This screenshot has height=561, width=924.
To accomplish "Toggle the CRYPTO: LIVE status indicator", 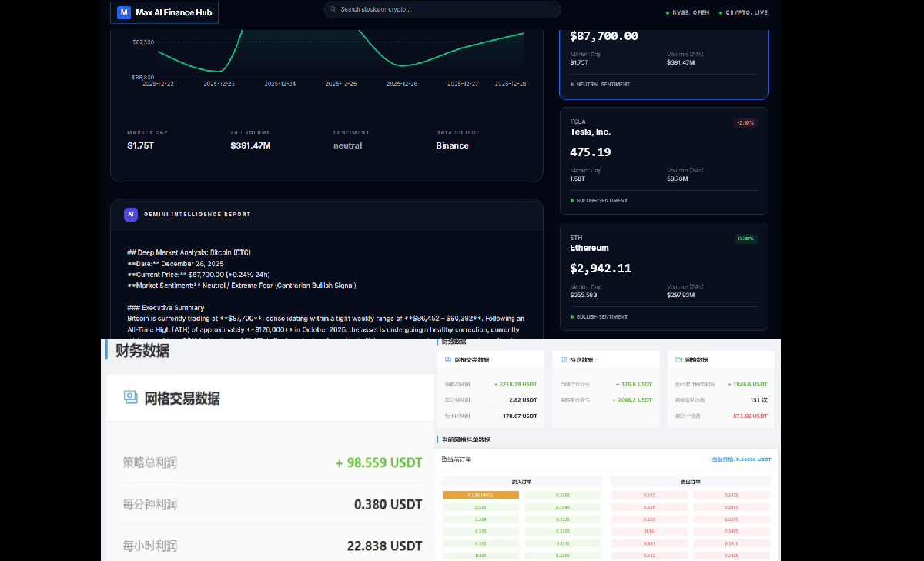I will point(743,12).
